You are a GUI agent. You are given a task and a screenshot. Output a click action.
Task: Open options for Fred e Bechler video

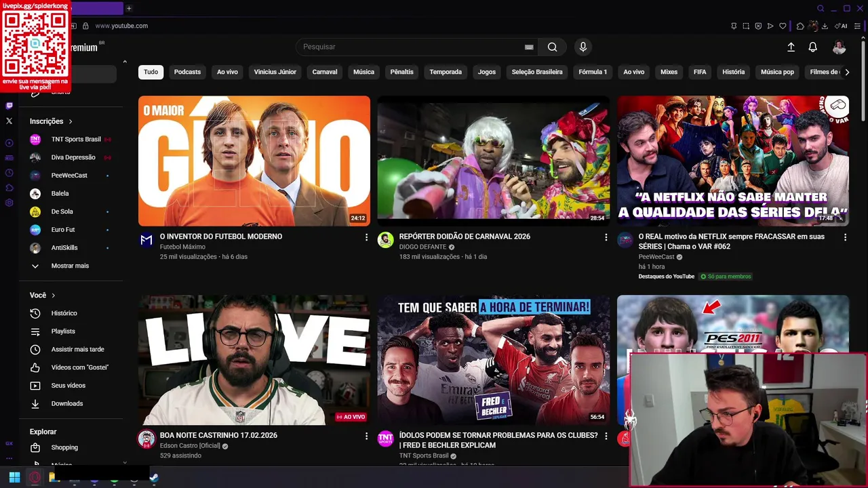(x=606, y=436)
